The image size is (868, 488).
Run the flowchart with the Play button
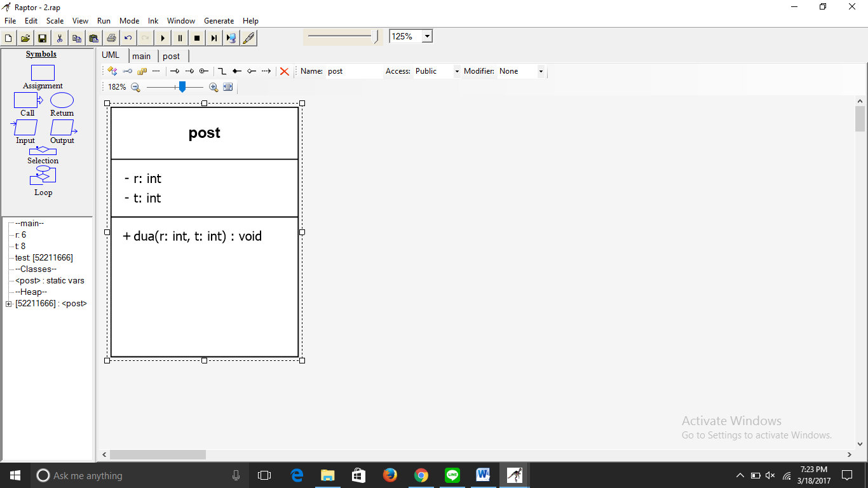pos(163,38)
